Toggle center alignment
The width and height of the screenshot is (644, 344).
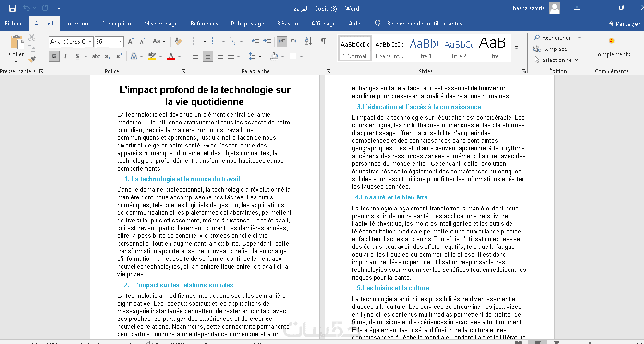tap(207, 56)
